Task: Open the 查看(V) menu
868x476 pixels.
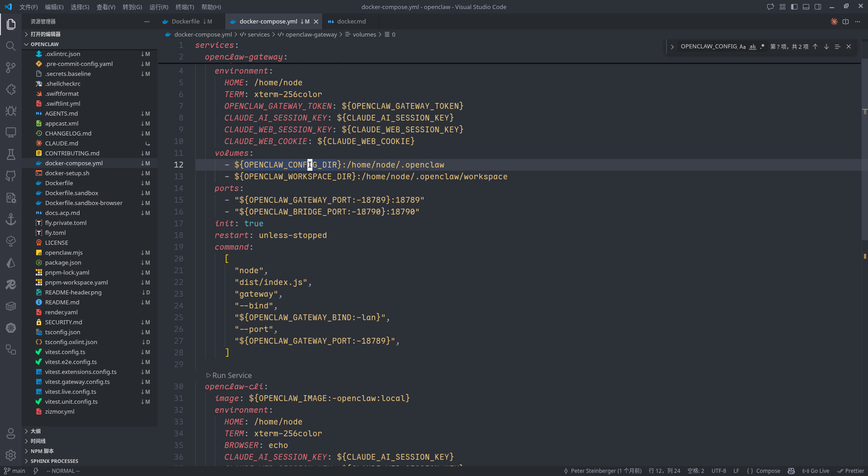Action: pyautogui.click(x=106, y=7)
